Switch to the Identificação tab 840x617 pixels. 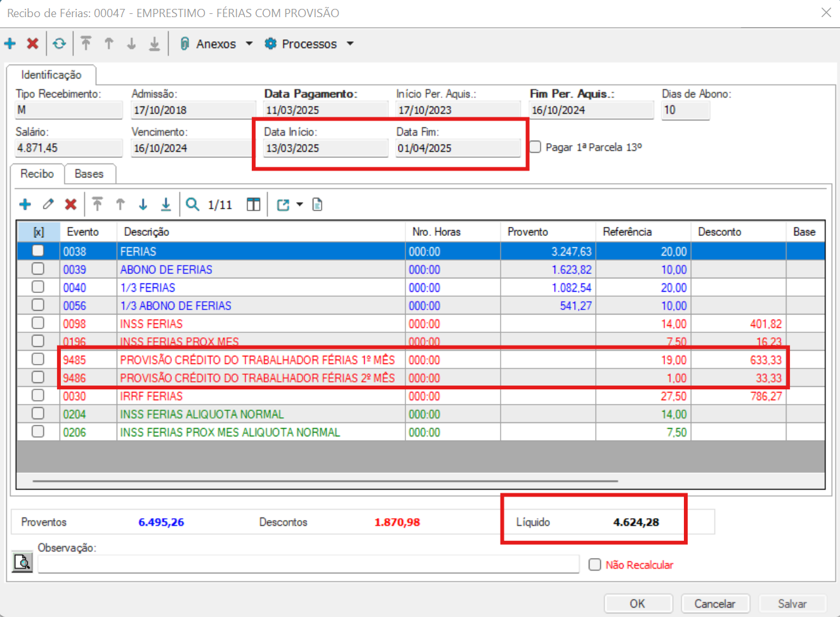(51, 75)
